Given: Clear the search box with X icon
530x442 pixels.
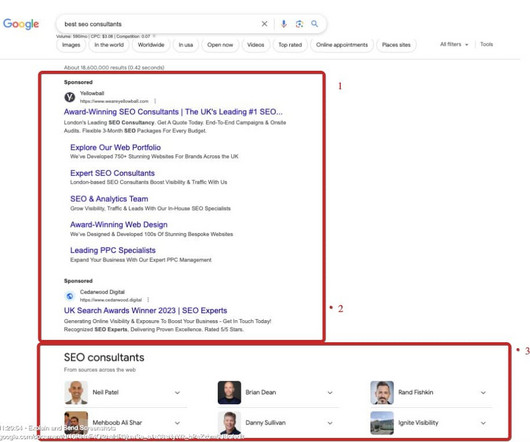Looking at the screenshot, I should [264, 24].
